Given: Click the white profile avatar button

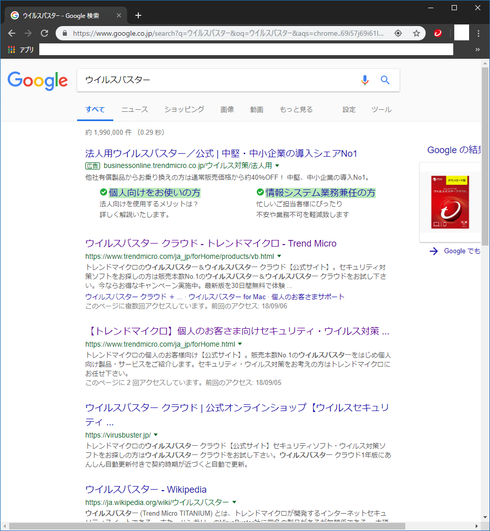Looking at the screenshot, I should pos(461,33).
